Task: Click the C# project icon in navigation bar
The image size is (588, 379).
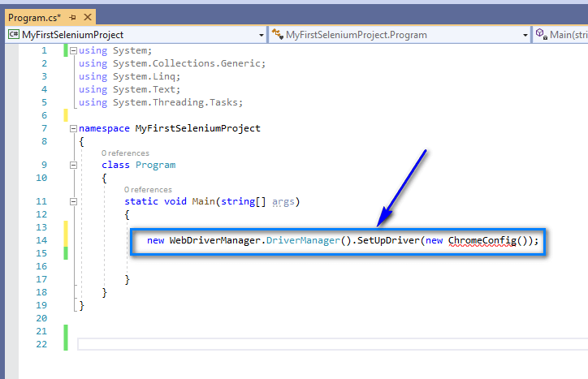Action: coord(14,34)
